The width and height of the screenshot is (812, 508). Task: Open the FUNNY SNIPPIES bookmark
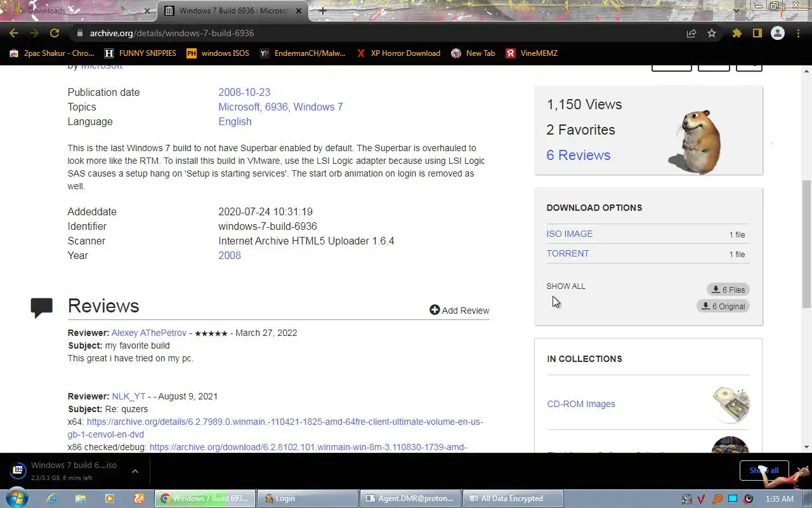coord(140,53)
